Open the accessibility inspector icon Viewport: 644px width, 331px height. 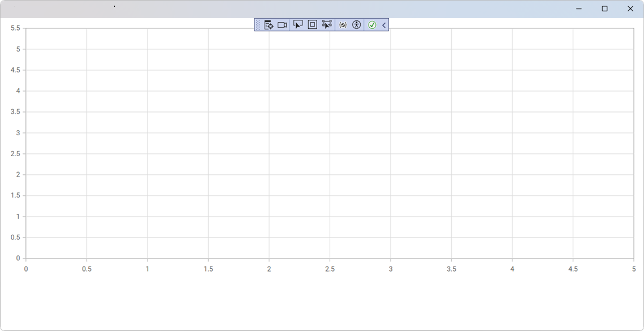pyautogui.click(x=357, y=25)
